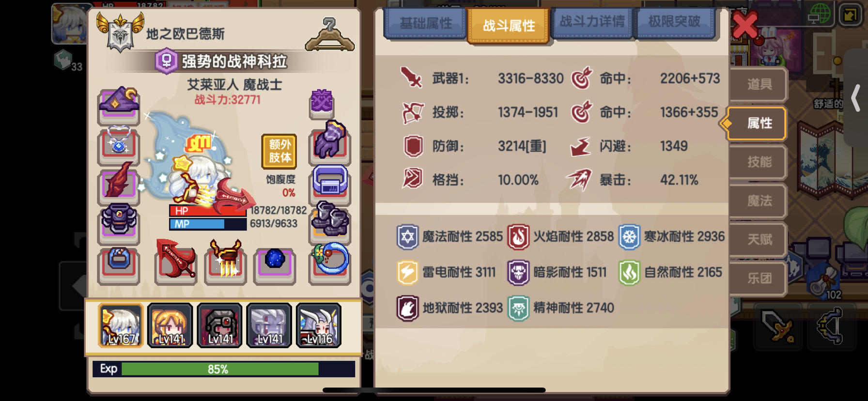Open the 极限突破 tab

coord(674,22)
